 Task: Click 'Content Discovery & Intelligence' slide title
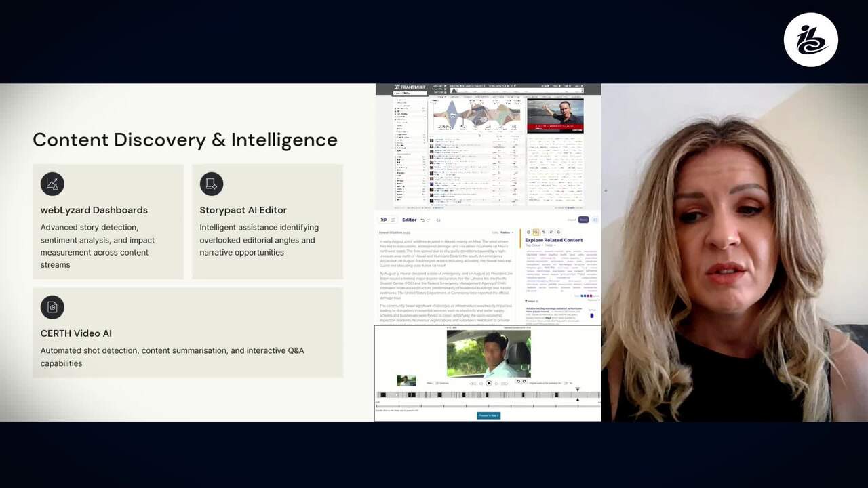tap(185, 139)
